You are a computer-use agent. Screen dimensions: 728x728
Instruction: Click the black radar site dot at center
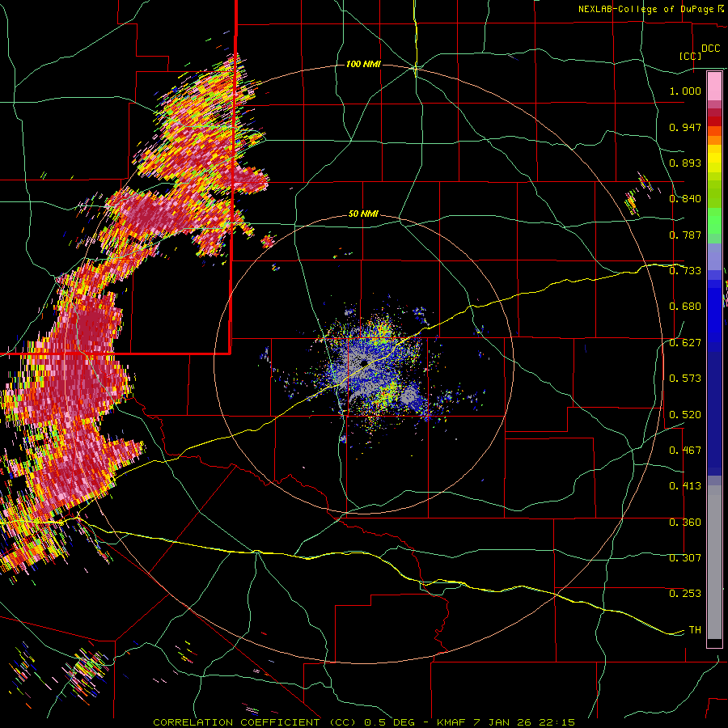[x=364, y=363]
